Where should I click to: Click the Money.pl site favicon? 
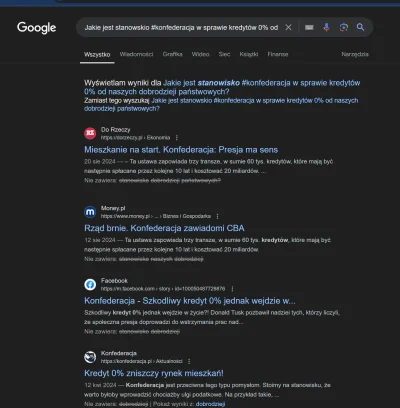tap(90, 212)
